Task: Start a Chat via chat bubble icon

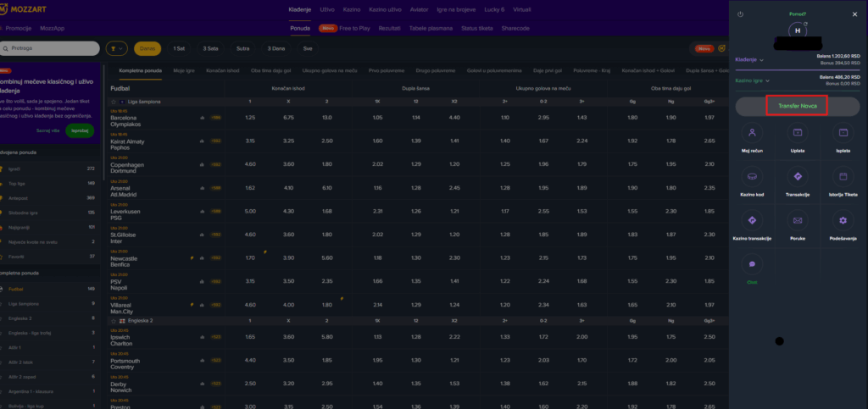Action: (752, 265)
